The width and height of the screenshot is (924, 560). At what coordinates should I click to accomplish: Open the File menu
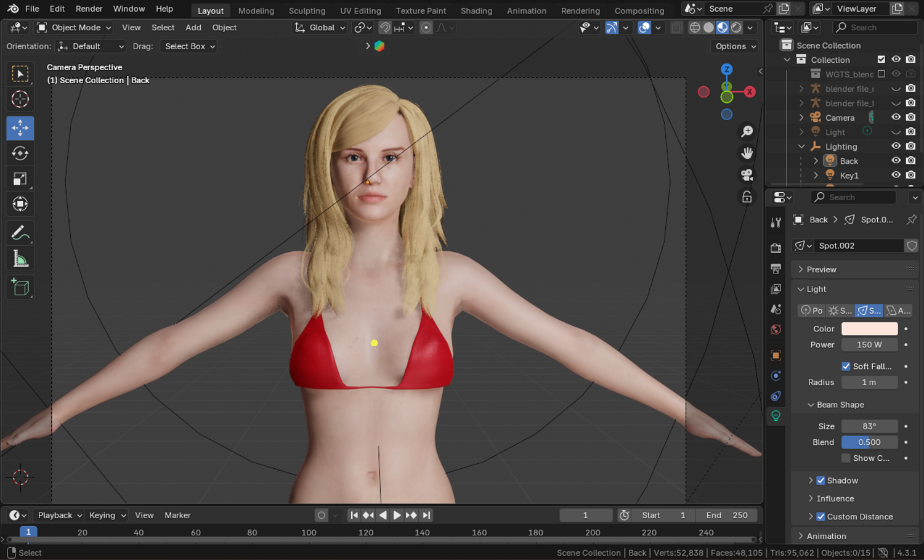point(32,9)
